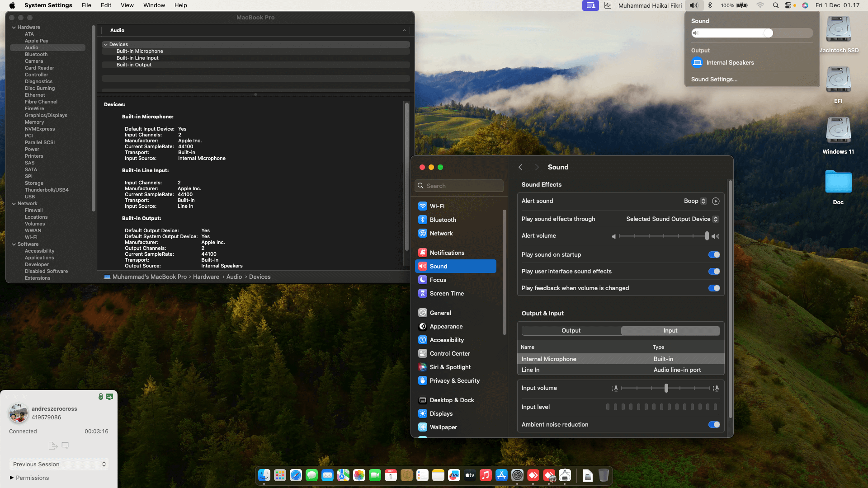Image resolution: width=868 pixels, height=488 pixels.
Task: Click the Bluetooth icon in menu bar
Action: pyautogui.click(x=710, y=5)
